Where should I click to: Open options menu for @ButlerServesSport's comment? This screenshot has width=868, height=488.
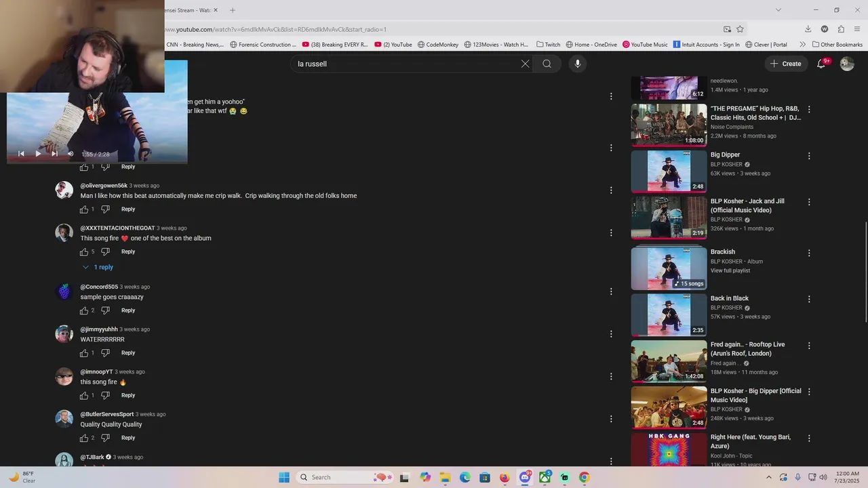(611, 419)
